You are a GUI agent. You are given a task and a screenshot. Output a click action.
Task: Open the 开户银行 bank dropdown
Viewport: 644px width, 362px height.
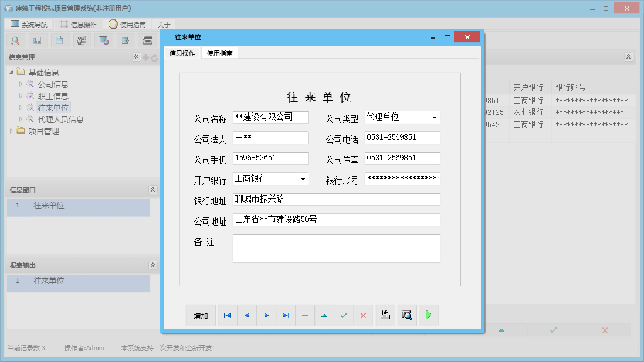303,179
